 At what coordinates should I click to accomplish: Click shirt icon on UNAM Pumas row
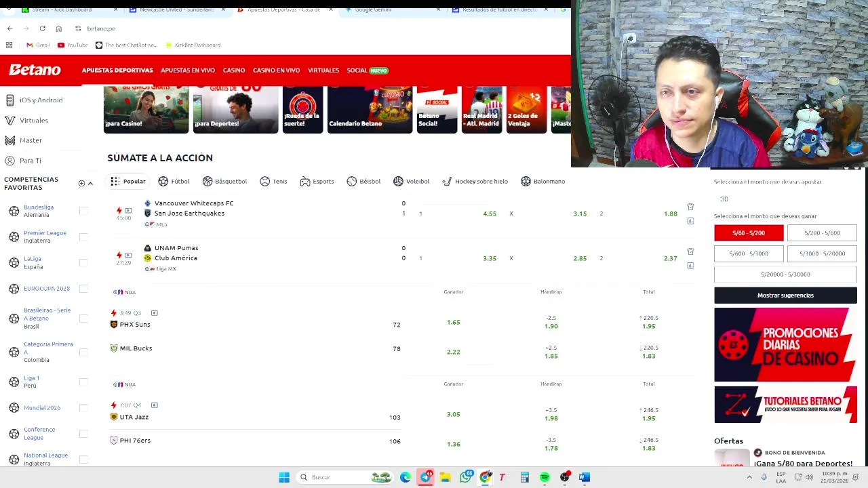(690, 251)
